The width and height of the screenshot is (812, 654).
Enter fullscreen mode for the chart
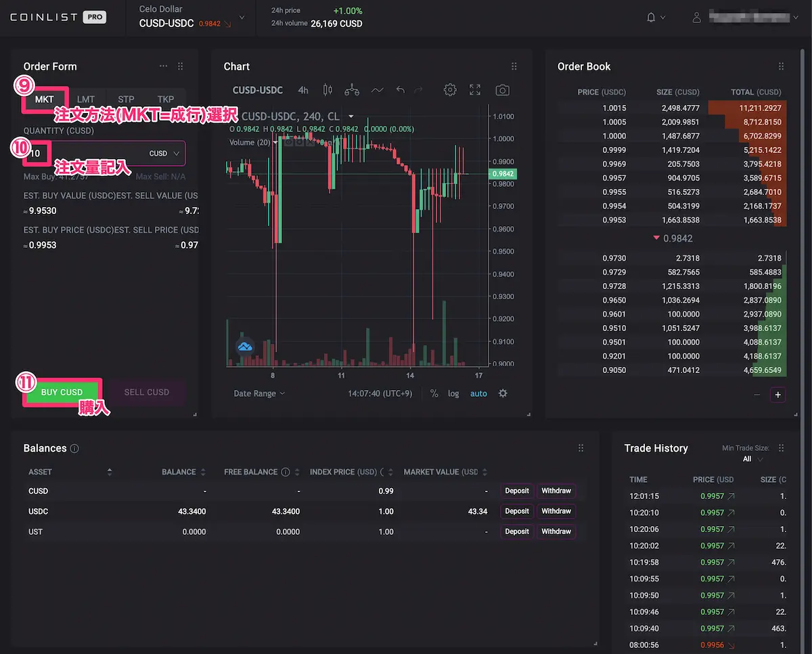point(475,90)
